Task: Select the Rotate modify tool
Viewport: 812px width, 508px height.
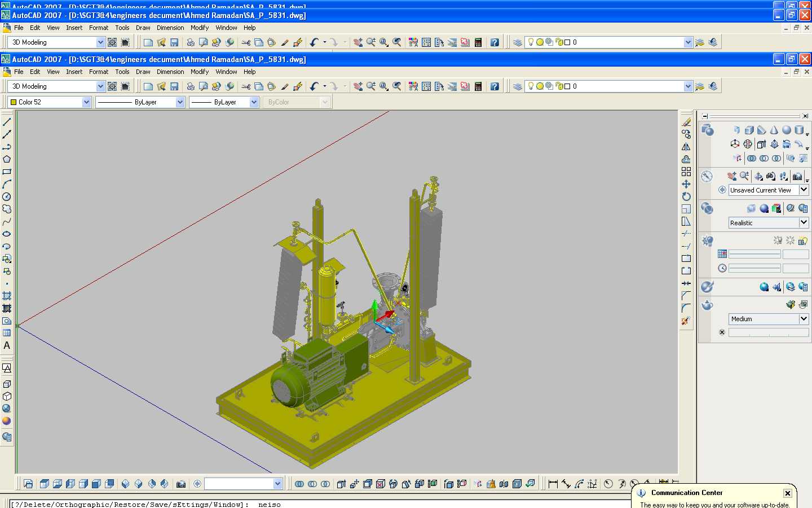Action: click(686, 196)
